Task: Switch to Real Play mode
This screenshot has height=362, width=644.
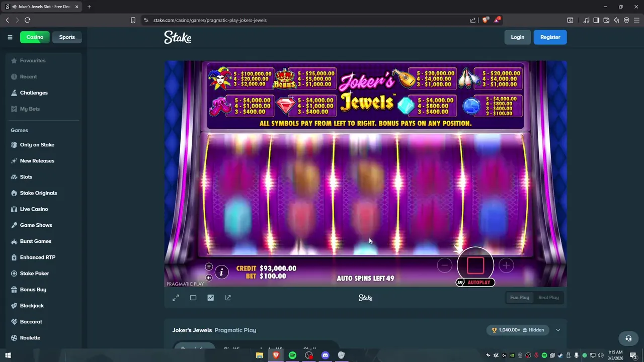Action: pyautogui.click(x=548, y=298)
